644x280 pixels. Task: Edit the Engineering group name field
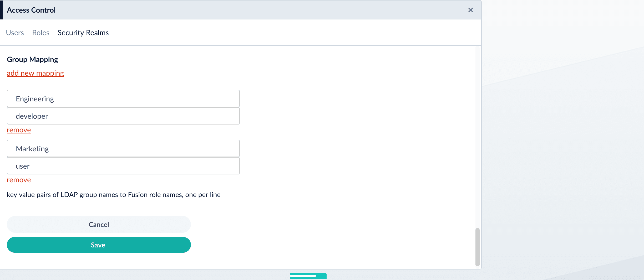pos(123,98)
